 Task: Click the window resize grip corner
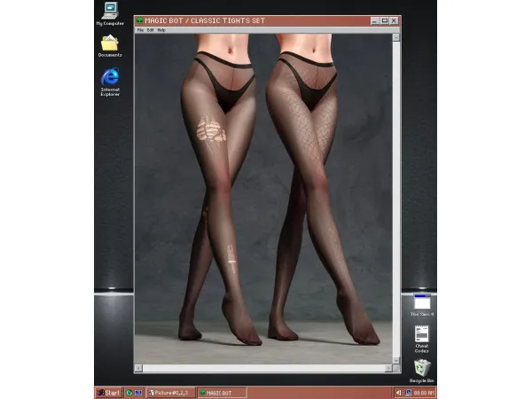(x=396, y=368)
